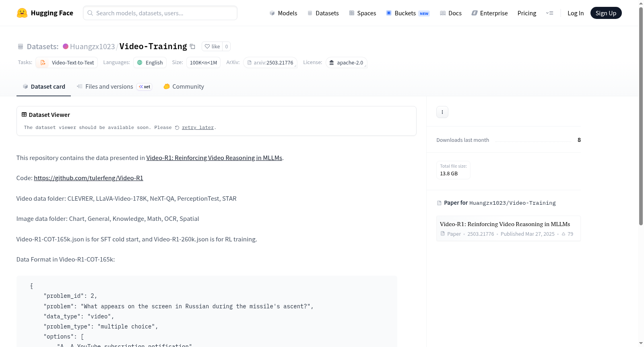Click the retry later link
644x347 pixels.
pyautogui.click(x=198, y=128)
